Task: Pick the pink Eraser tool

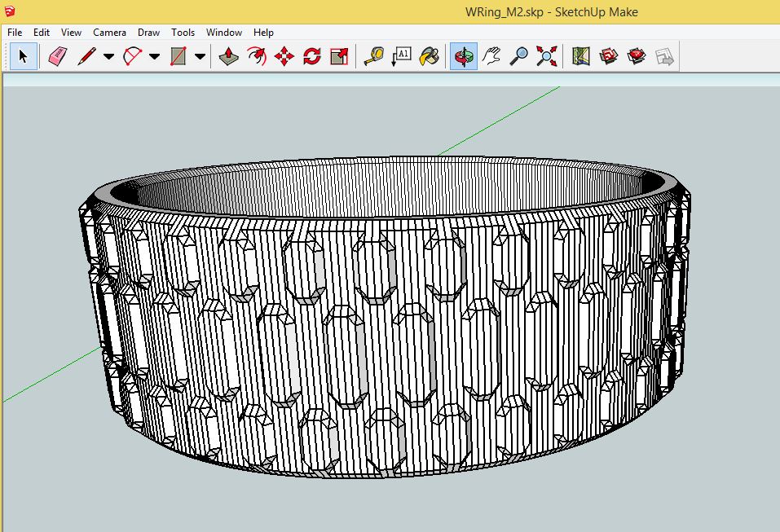Action: pyautogui.click(x=58, y=56)
